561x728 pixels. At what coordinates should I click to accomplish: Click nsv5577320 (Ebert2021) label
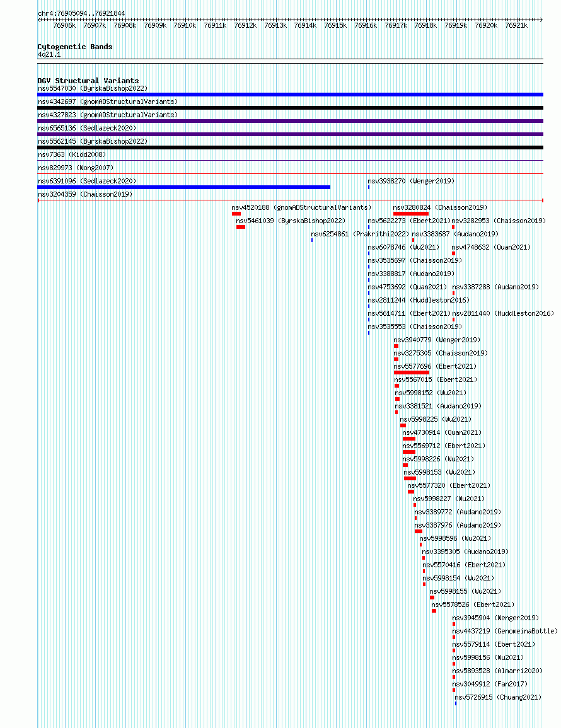coord(449,485)
